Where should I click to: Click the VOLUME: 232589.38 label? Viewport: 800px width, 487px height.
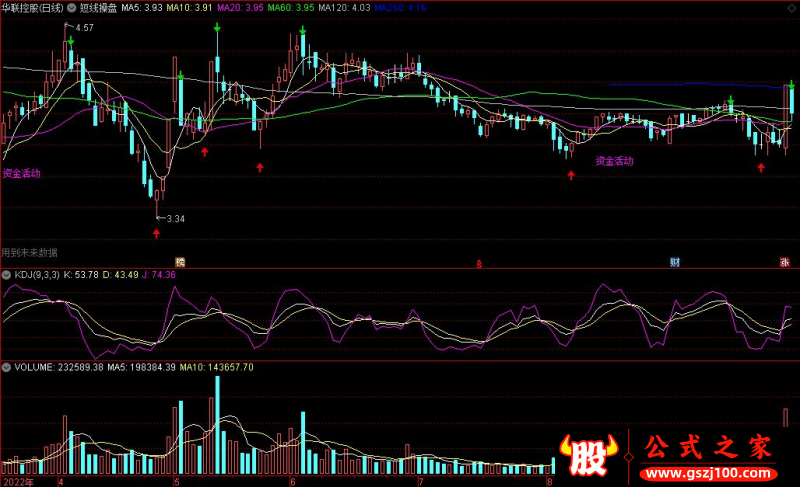[59, 367]
